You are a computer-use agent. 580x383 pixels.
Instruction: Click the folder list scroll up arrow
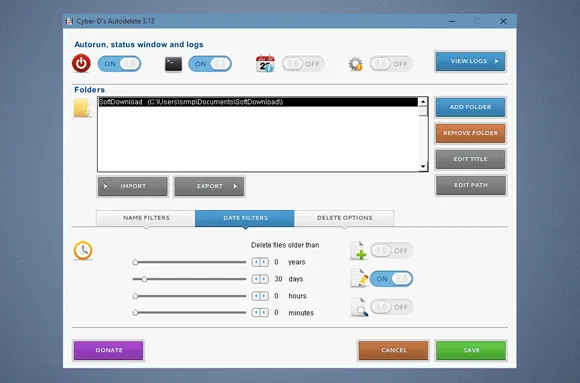(x=423, y=101)
